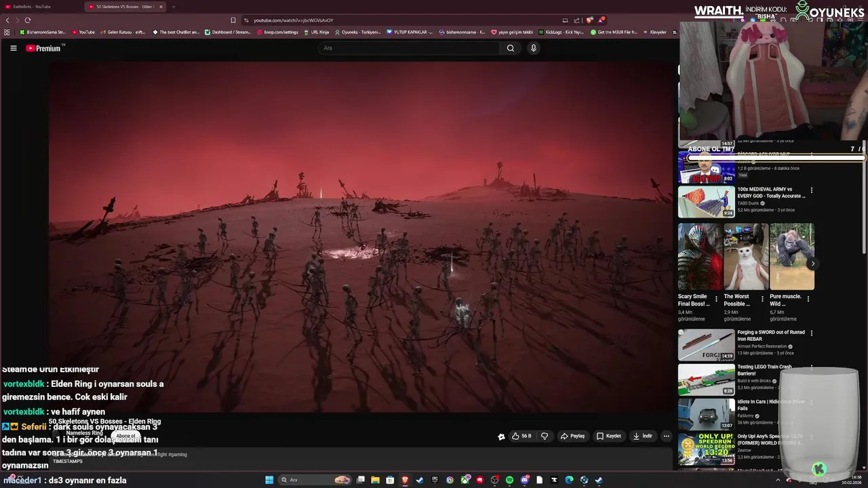Click the search magnifier button

tap(511, 48)
